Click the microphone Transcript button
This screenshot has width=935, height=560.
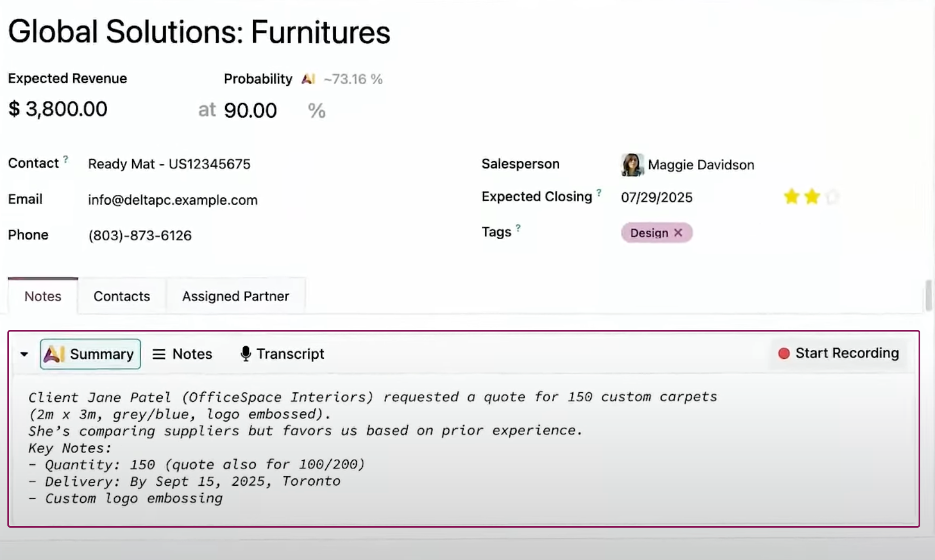point(282,354)
